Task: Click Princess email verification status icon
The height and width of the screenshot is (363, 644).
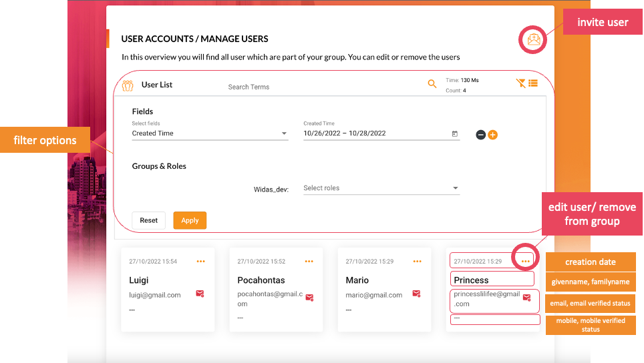Action: click(x=527, y=298)
